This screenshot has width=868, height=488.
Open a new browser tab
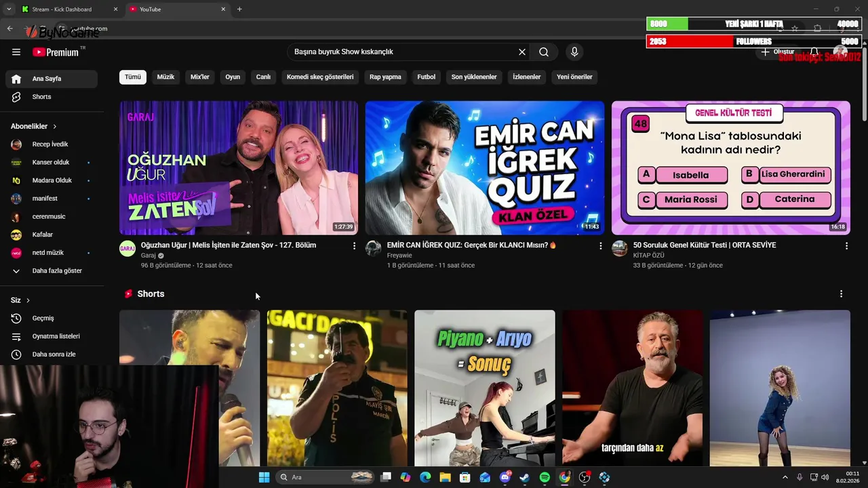[x=239, y=9]
